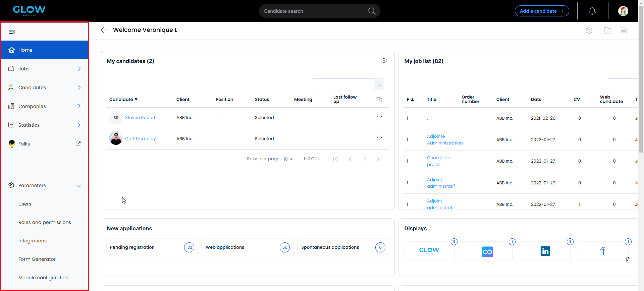The height and width of the screenshot is (291, 644).
Task: Open the user profile avatar
Action: pyautogui.click(x=623, y=11)
